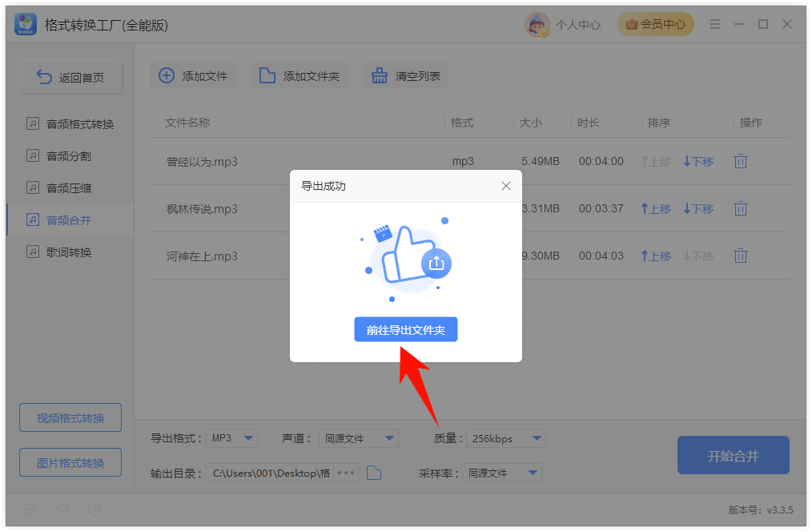Screen dimensions: 812x532
Task: Click file name 曾经以为.mp3
Action: (x=202, y=162)
